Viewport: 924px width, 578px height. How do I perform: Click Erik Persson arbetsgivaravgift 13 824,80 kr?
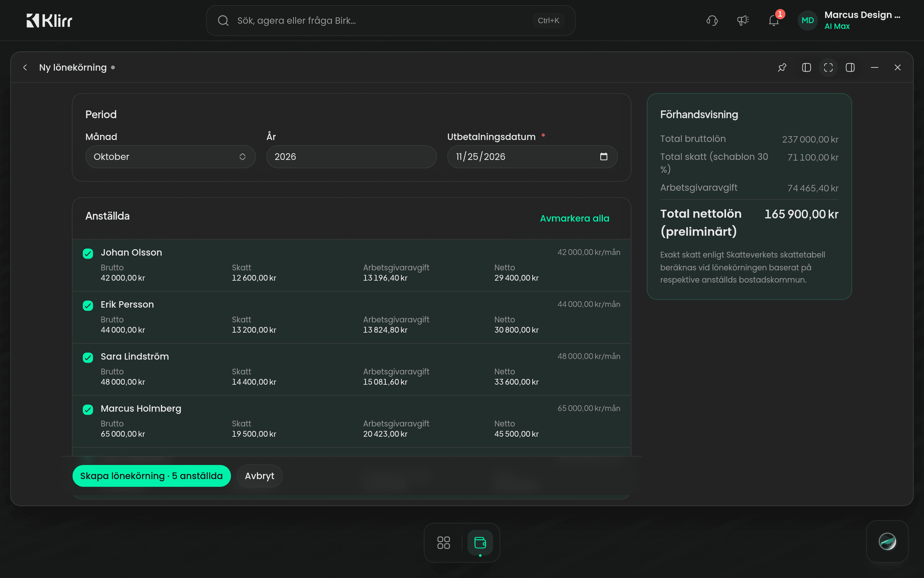coord(385,330)
